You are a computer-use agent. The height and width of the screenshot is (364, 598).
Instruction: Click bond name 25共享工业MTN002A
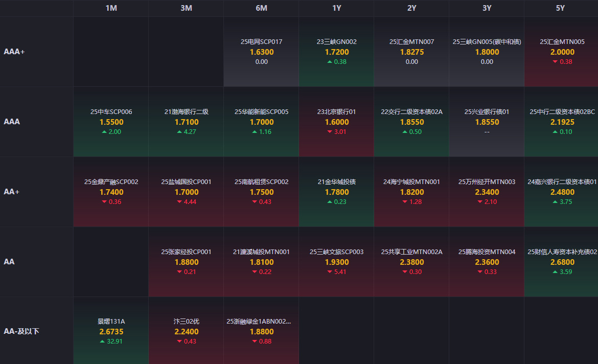412,252
